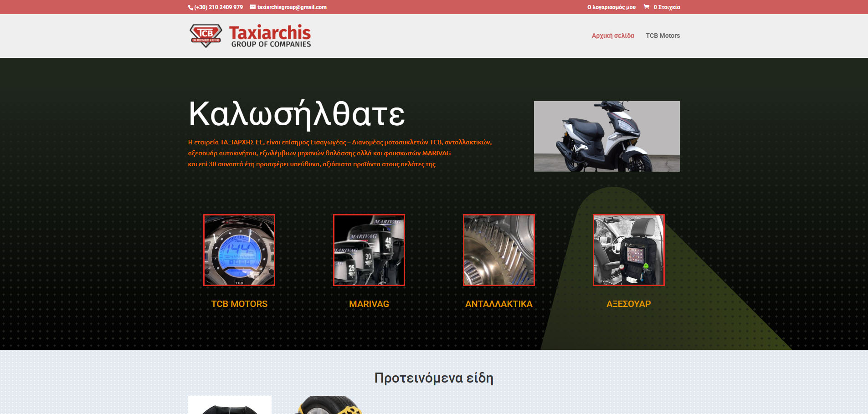Open the TCB Motors menu item
Image resolution: width=868 pixels, height=414 pixels.
663,36
